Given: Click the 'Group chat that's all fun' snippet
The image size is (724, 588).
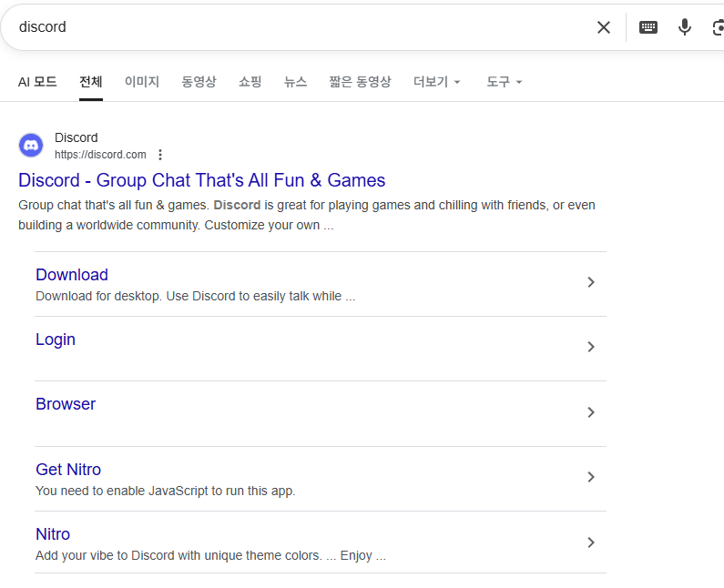Looking at the screenshot, I should 307,215.
